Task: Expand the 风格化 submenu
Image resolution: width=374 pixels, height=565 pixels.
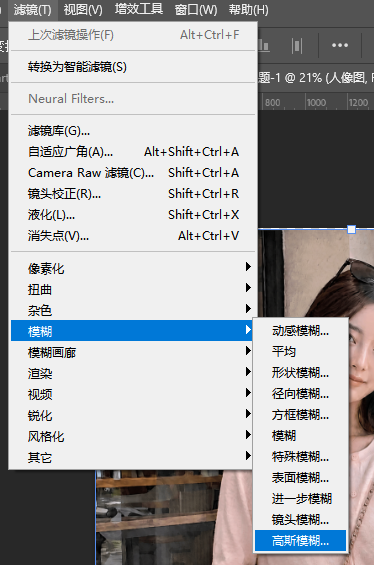Action: pos(133,436)
